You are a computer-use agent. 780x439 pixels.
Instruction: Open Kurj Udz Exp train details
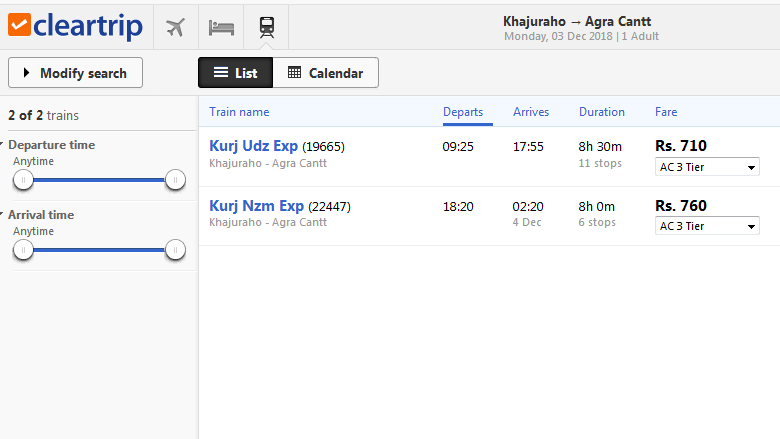(253, 146)
